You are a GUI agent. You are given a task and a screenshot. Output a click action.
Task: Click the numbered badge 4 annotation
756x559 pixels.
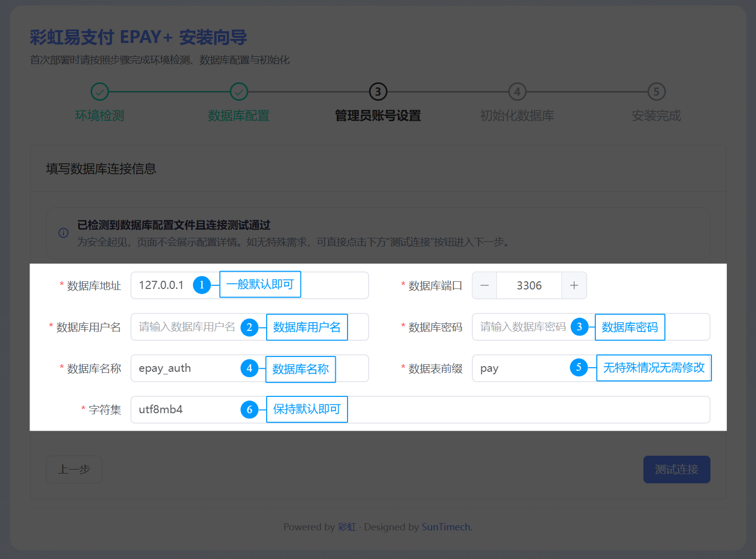click(249, 368)
